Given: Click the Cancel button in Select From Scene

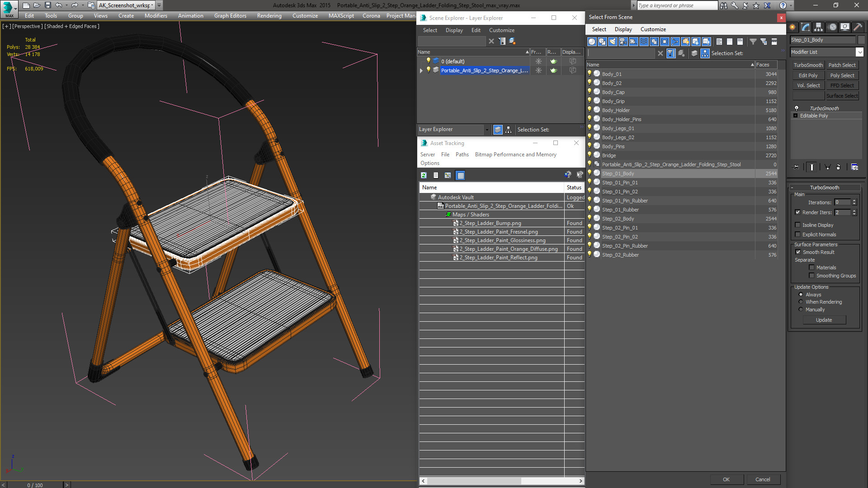Looking at the screenshot, I should [763, 479].
